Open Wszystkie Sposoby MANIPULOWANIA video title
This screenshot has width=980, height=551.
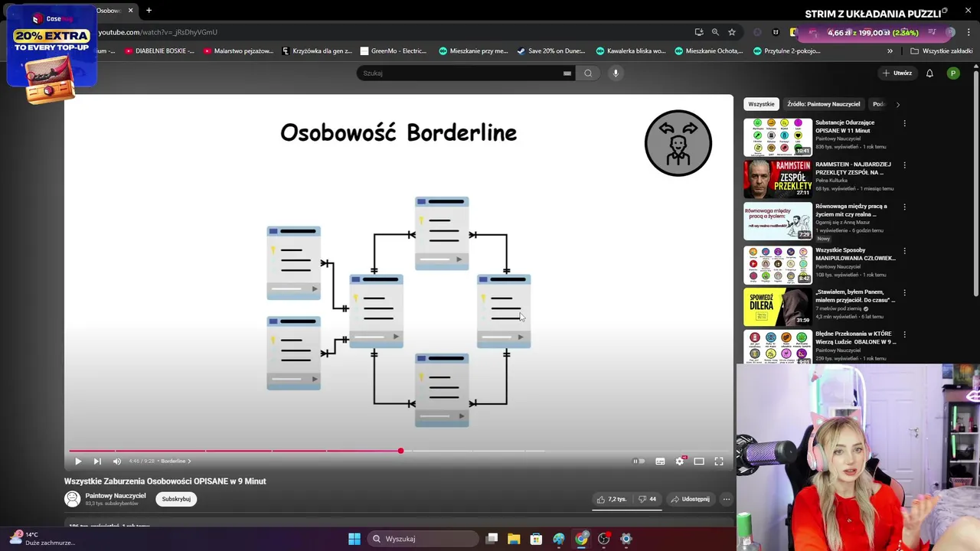tap(855, 254)
